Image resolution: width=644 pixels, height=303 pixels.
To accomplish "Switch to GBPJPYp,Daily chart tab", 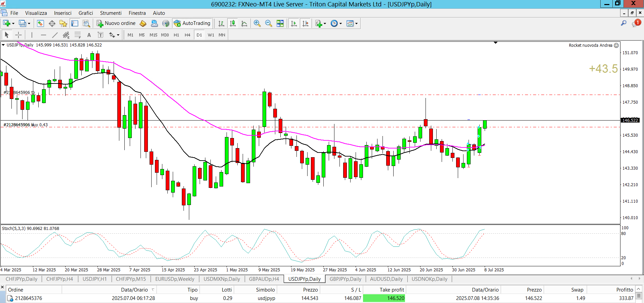I will coord(346,279).
